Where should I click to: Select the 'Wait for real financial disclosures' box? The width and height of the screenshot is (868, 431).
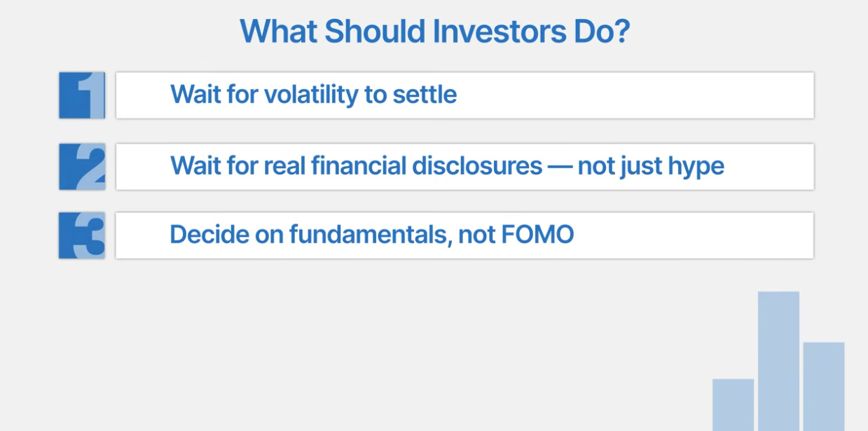click(464, 166)
